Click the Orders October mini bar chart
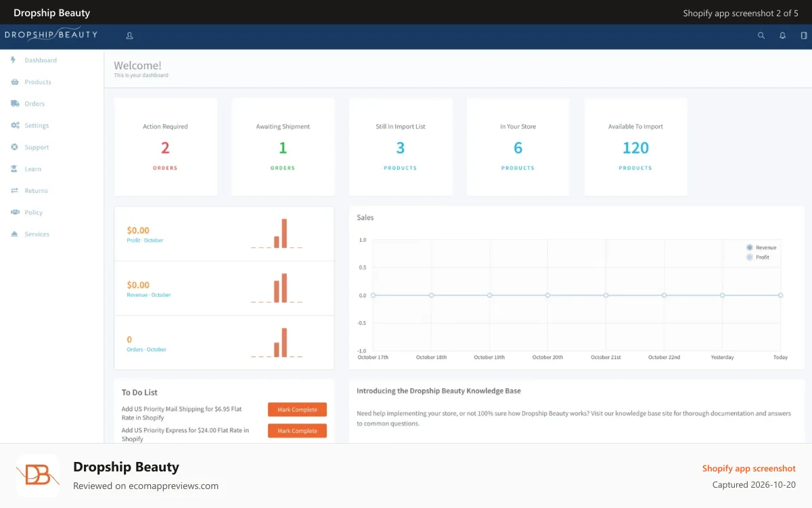The width and height of the screenshot is (812, 508). tap(277, 343)
